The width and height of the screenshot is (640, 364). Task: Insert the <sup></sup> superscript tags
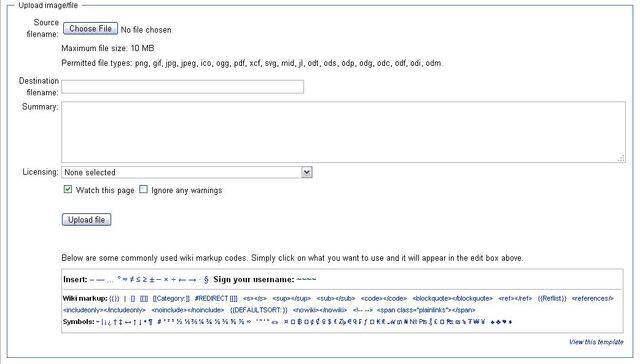coord(291,298)
